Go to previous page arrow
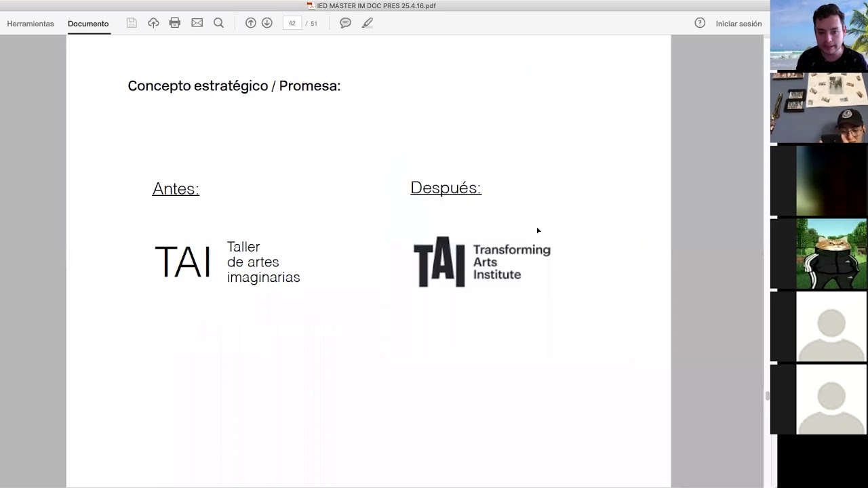The height and width of the screenshot is (488, 868). (x=251, y=23)
